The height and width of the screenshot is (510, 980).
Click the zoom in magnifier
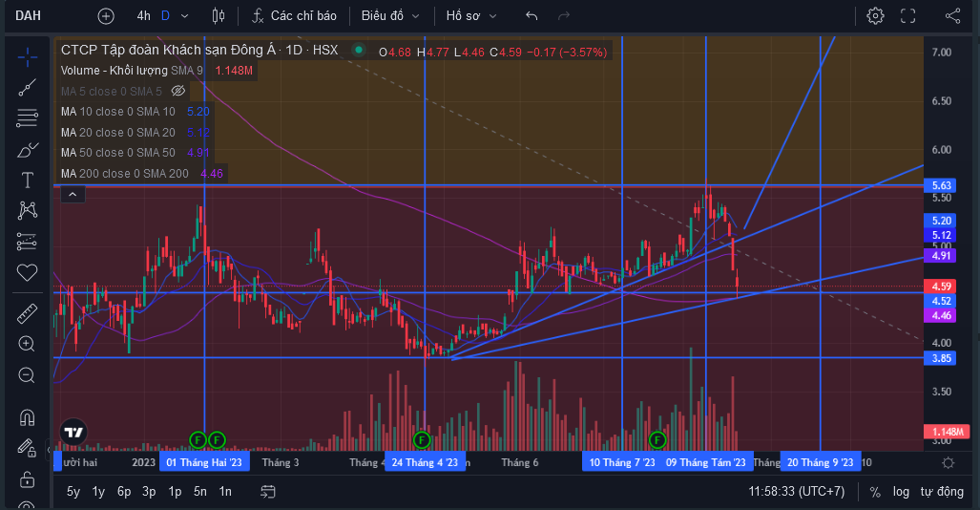[x=27, y=344]
